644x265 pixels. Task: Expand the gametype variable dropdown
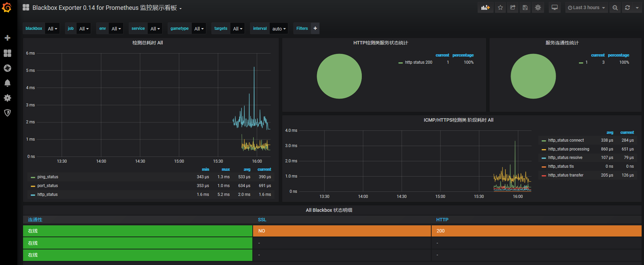tap(199, 28)
